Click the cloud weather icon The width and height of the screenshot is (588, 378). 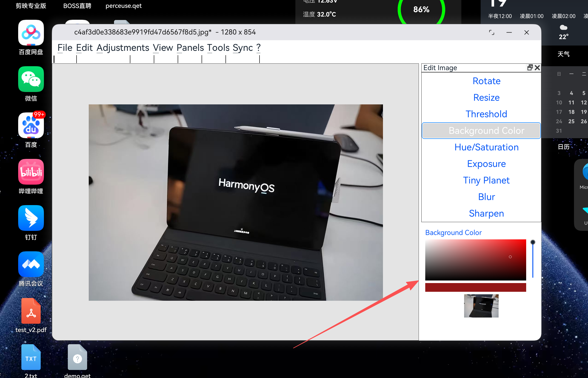[563, 27]
